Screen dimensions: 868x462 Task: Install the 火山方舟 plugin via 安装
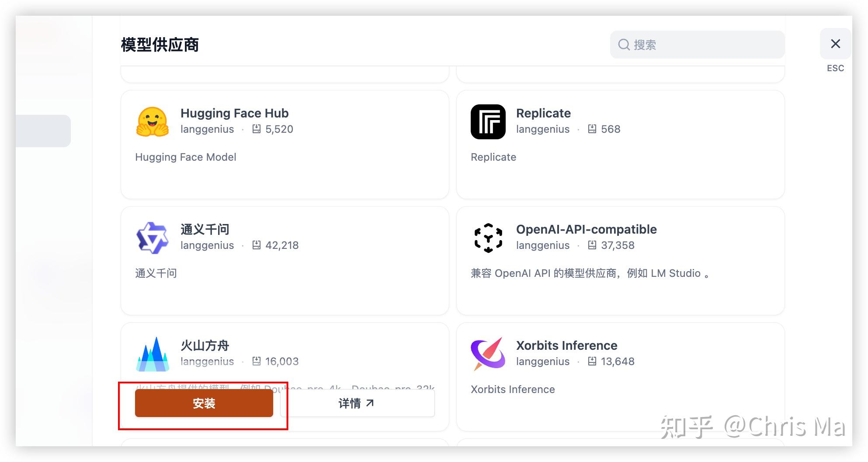pyautogui.click(x=204, y=403)
